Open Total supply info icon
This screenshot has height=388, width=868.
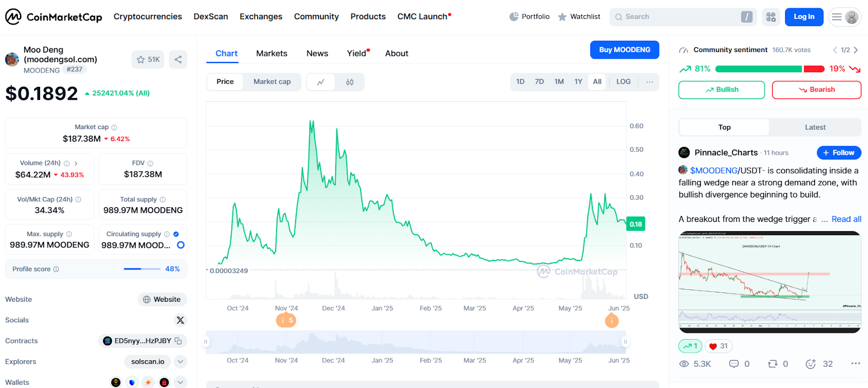[163, 200]
